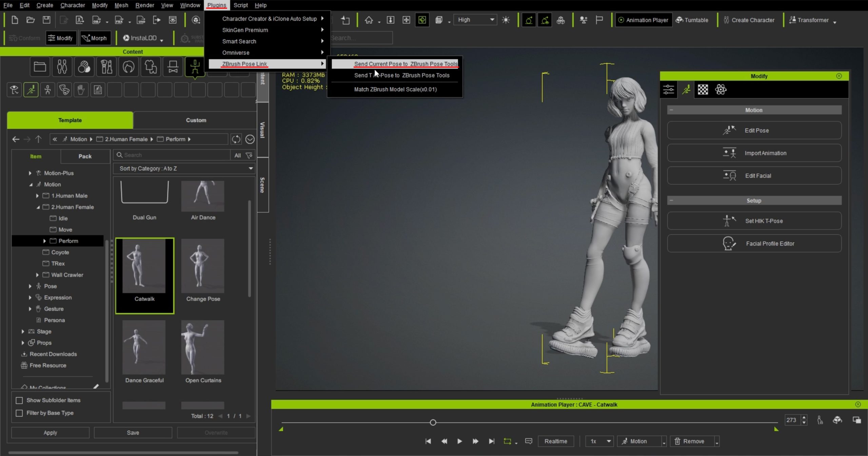Click the Save Project toolbar icon
This screenshot has width=868, height=456.
[x=46, y=20]
